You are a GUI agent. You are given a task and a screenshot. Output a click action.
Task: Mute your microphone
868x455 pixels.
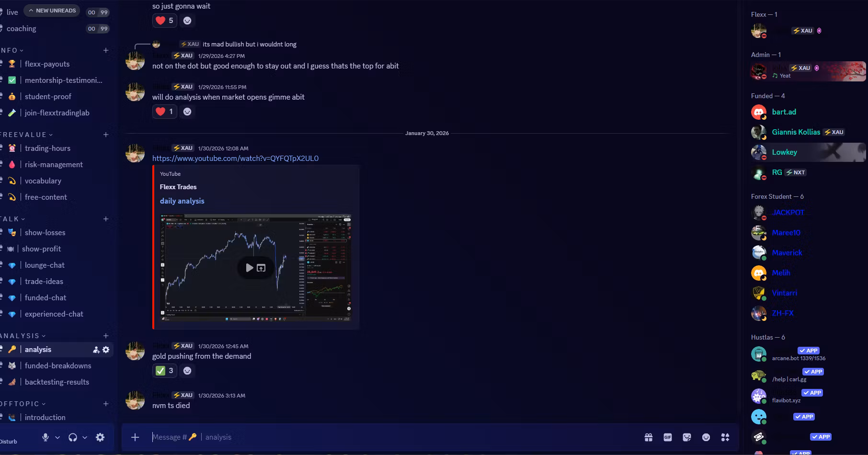(46, 437)
